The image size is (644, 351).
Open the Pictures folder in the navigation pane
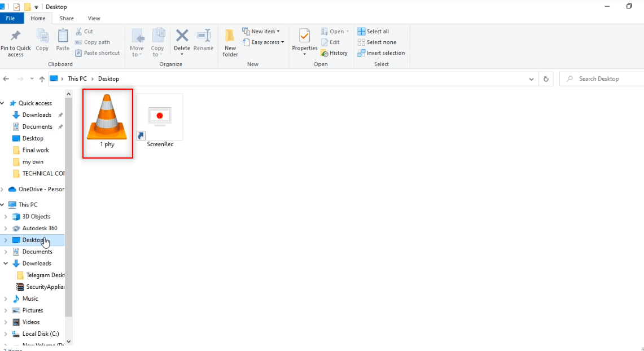[x=33, y=310]
